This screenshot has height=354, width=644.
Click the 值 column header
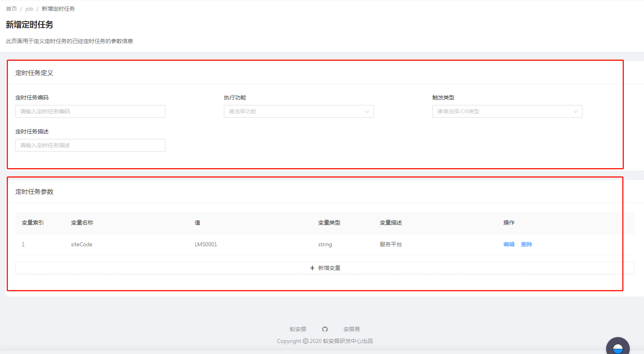(x=197, y=223)
